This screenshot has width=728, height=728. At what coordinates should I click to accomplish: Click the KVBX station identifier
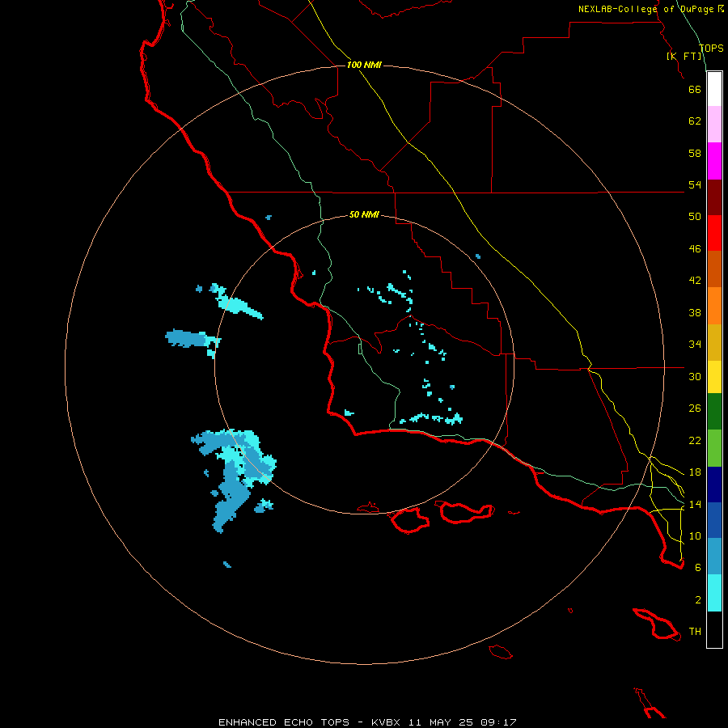(385, 722)
